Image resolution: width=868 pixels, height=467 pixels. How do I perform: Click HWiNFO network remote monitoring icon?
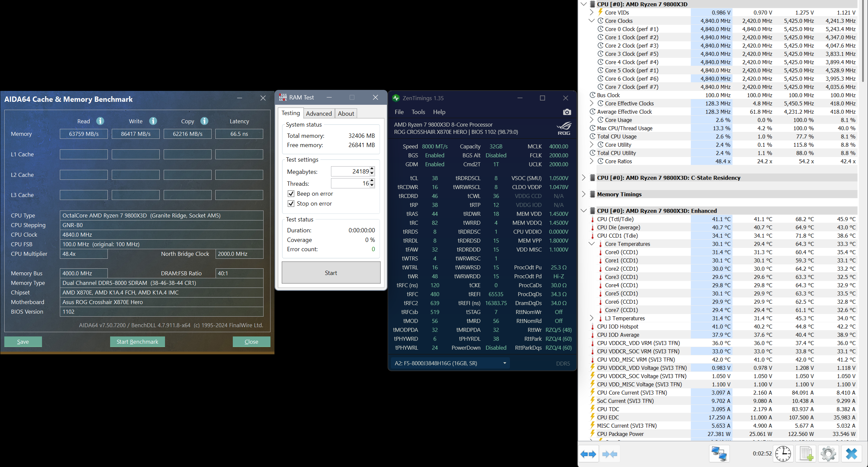tap(719, 454)
